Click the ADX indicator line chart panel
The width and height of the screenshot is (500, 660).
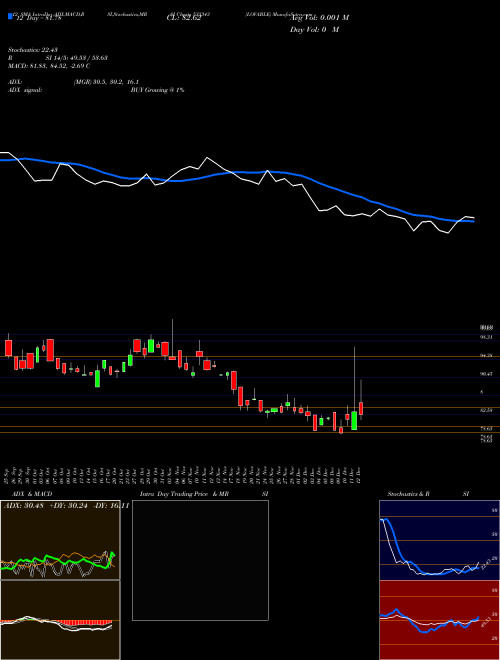coord(60,540)
